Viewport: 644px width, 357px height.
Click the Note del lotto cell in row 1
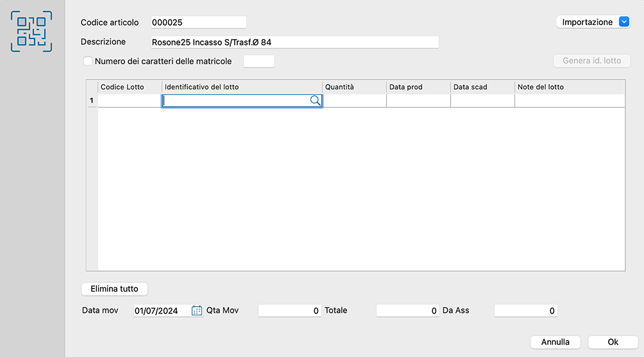click(x=569, y=101)
